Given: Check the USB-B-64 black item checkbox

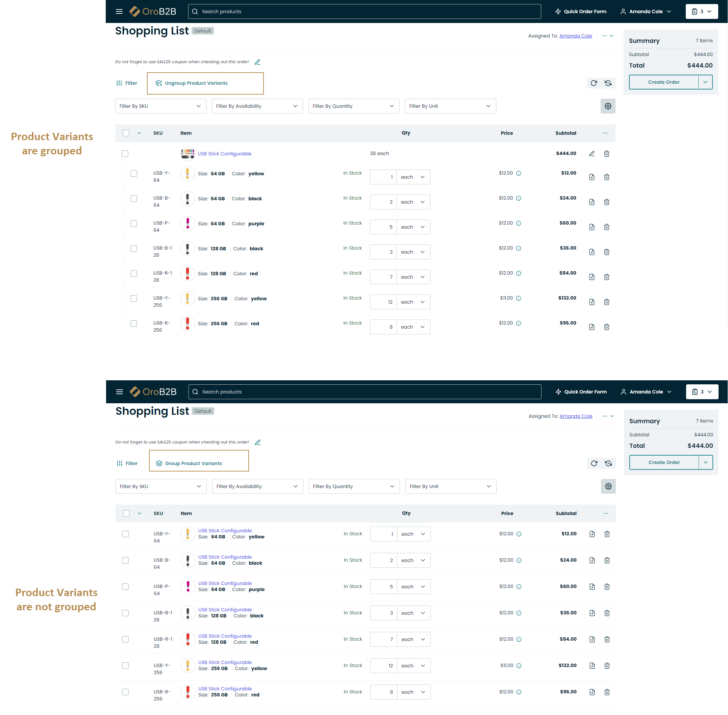Looking at the screenshot, I should (134, 199).
